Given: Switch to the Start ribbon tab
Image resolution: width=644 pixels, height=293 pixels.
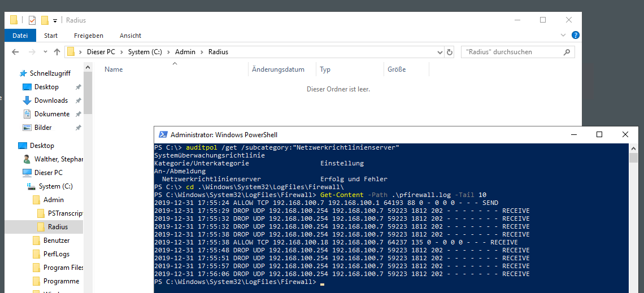Looking at the screenshot, I should click(x=51, y=36).
